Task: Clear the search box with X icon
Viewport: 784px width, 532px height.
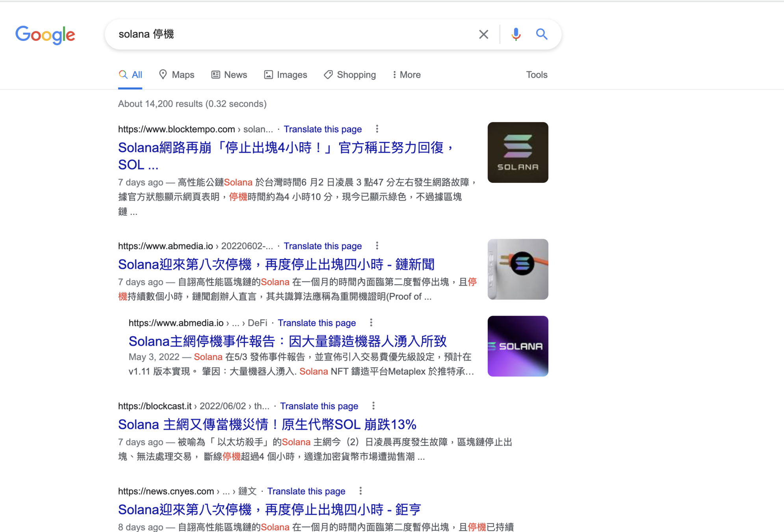Action: pos(483,34)
